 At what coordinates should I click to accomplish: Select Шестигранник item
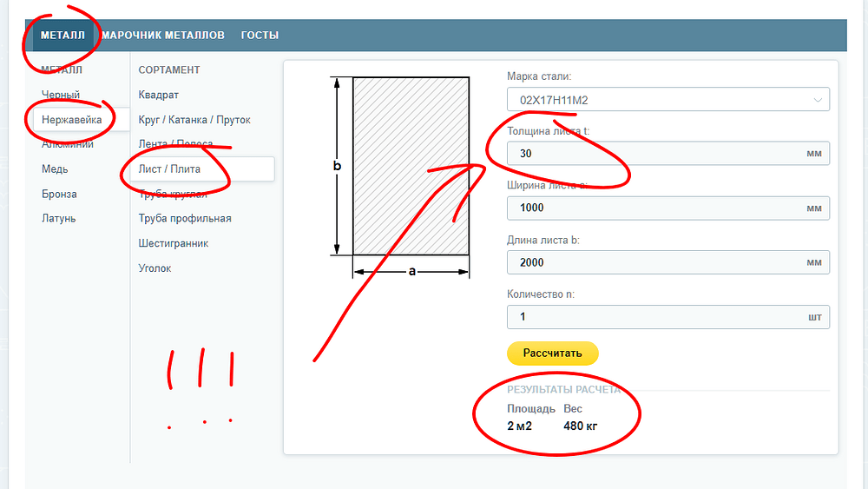(174, 243)
